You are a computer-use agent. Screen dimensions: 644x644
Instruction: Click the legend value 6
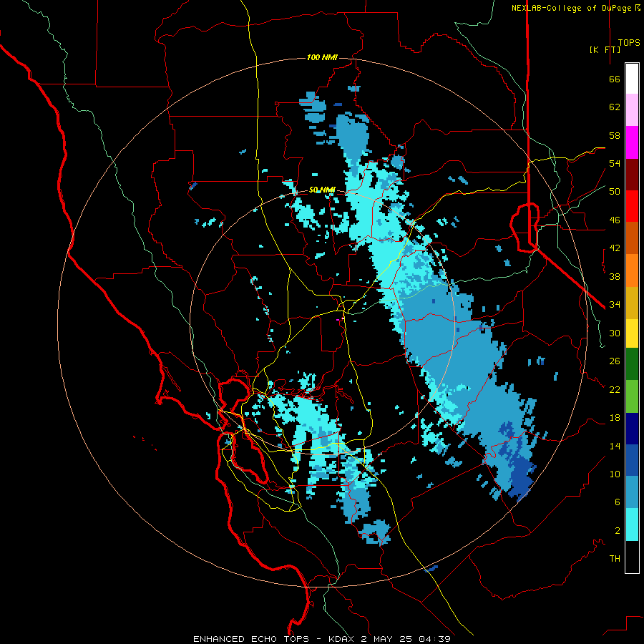617,502
